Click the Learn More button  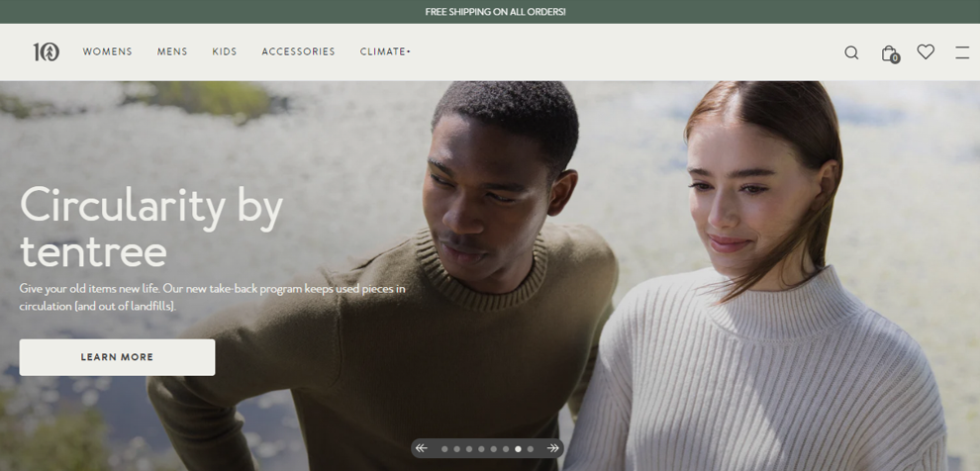117,357
